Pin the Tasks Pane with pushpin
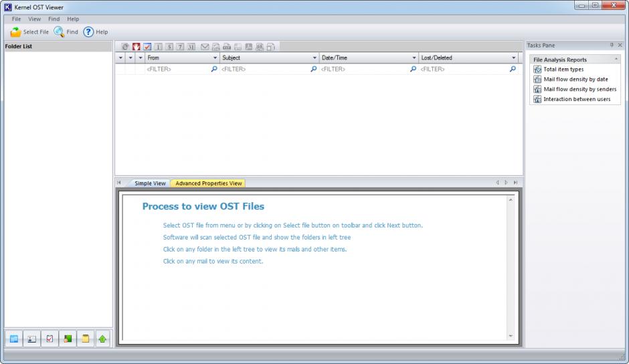Screen dimensions: 629x364 [x=612, y=45]
